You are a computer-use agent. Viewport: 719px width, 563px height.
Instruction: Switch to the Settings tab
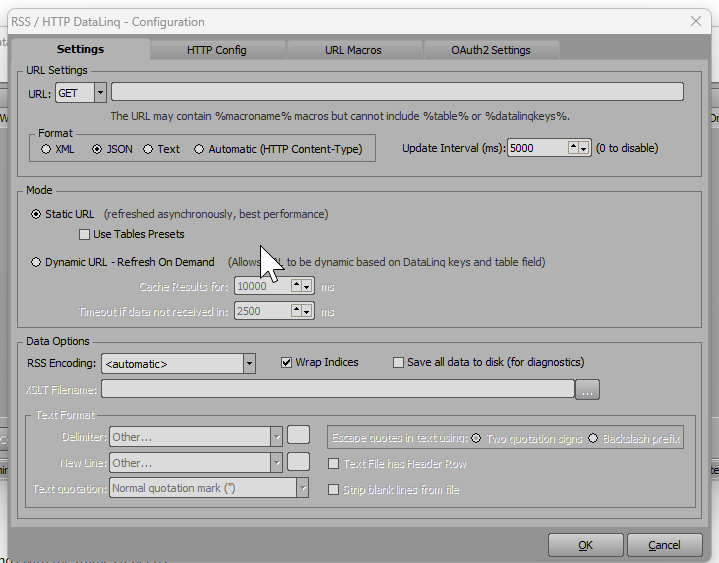tap(81, 49)
